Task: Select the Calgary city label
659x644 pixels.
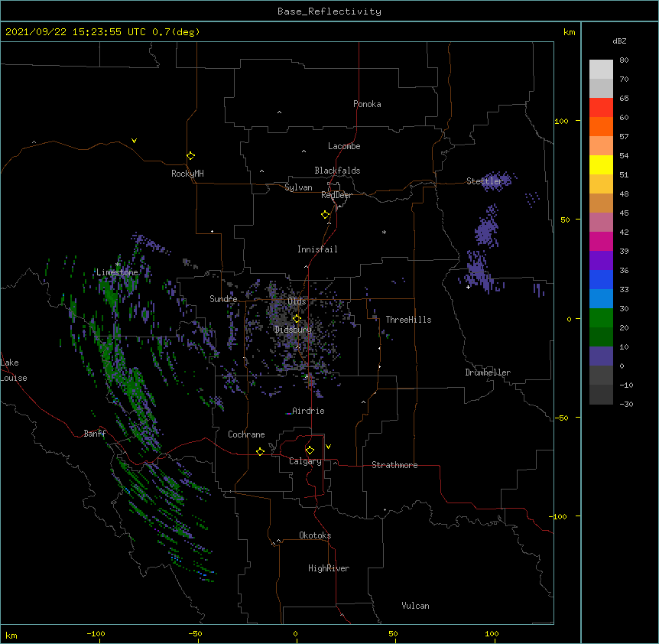Action: 306,461
